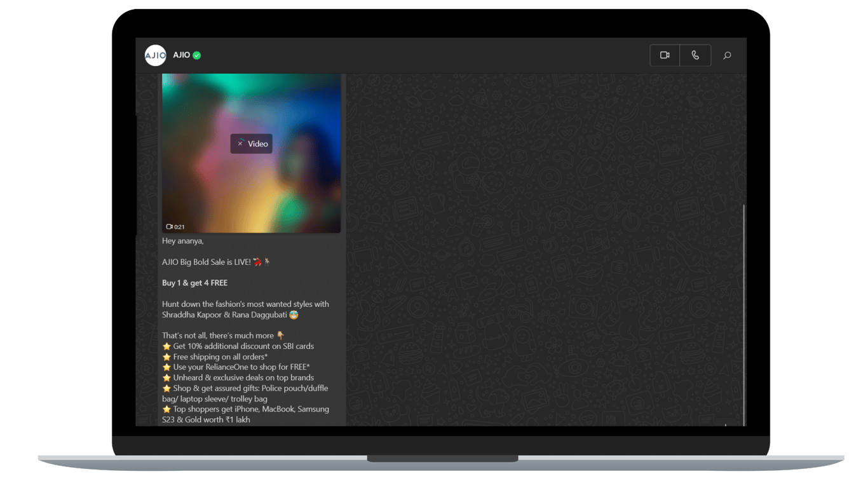The width and height of the screenshot is (868, 488).
Task: Open the AJIO profile picture
Action: tap(155, 55)
